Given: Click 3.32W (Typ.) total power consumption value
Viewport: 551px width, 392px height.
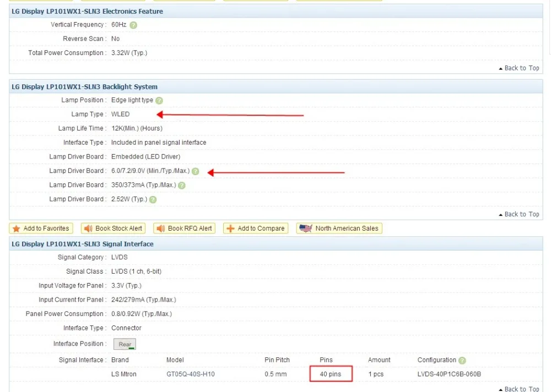Looking at the screenshot, I should [129, 53].
